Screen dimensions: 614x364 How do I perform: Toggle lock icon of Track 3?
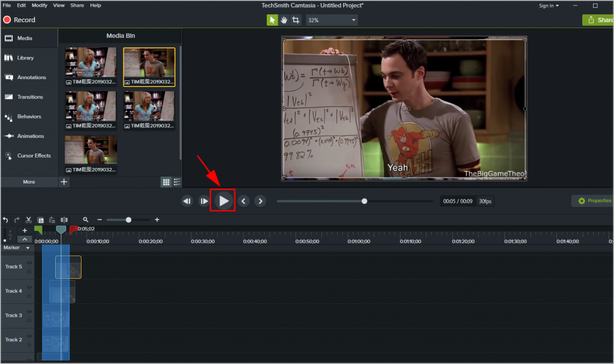29,320
